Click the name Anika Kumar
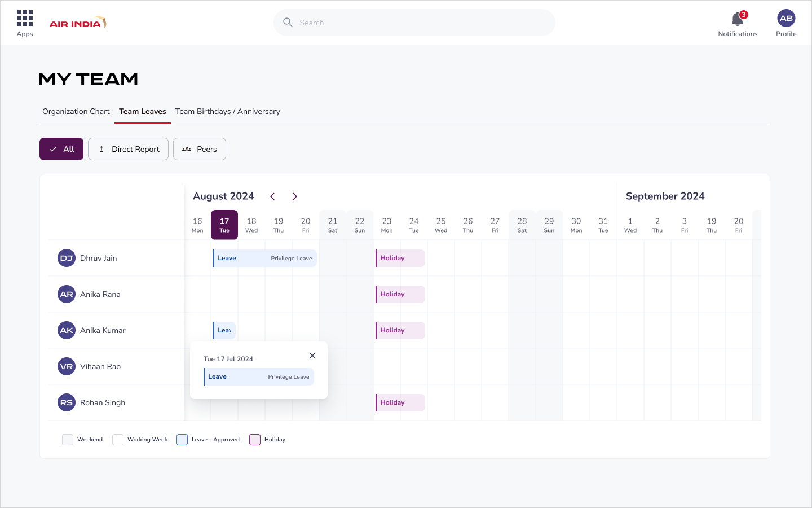This screenshot has height=508, width=812. coord(103,330)
